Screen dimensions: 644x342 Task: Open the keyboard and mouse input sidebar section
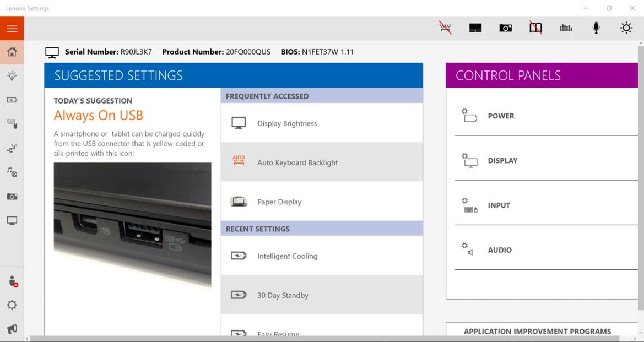[x=12, y=123]
